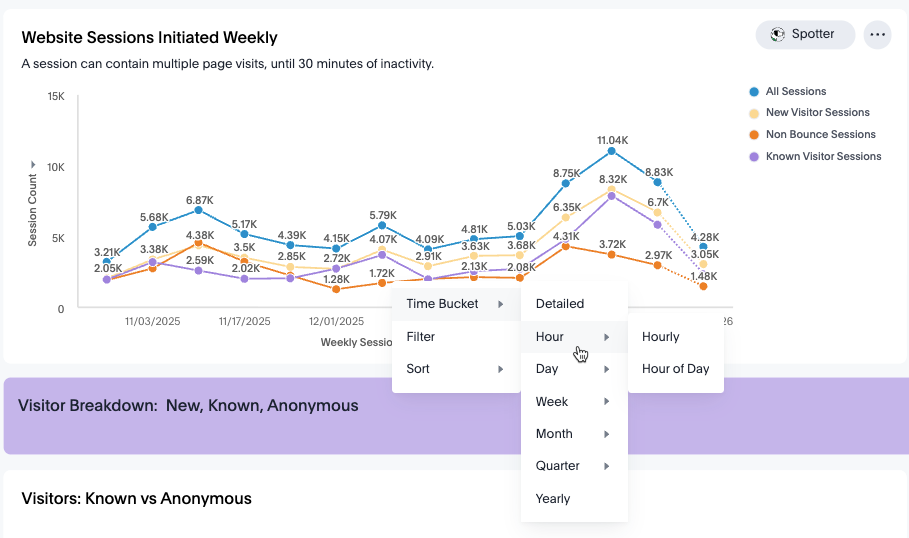Click Known Visitor Sessions purple legend dot
Image resolution: width=909 pixels, height=538 pixels.
pos(754,157)
